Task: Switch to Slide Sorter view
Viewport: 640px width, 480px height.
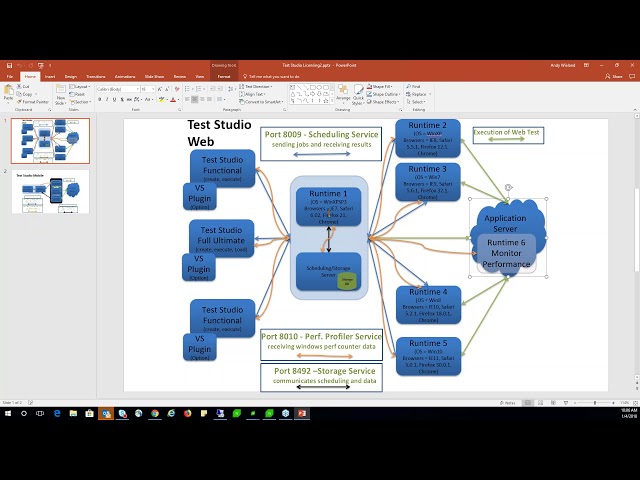Action: [x=540, y=403]
